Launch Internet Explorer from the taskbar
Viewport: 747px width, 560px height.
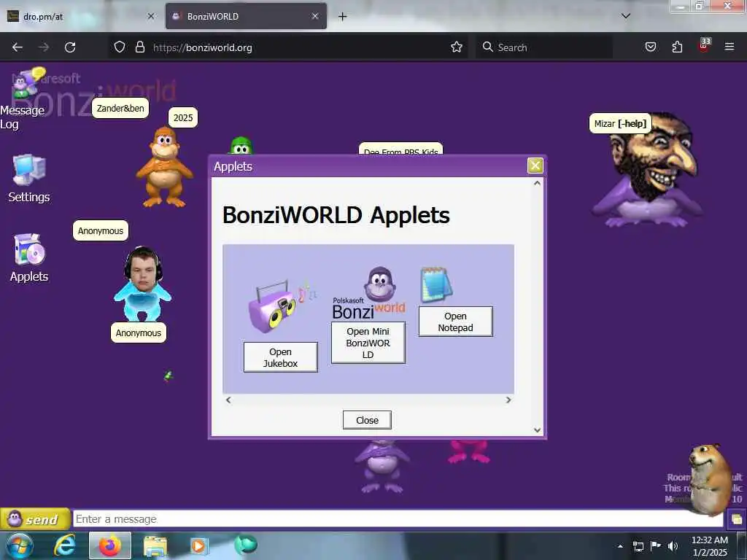[x=64, y=545]
